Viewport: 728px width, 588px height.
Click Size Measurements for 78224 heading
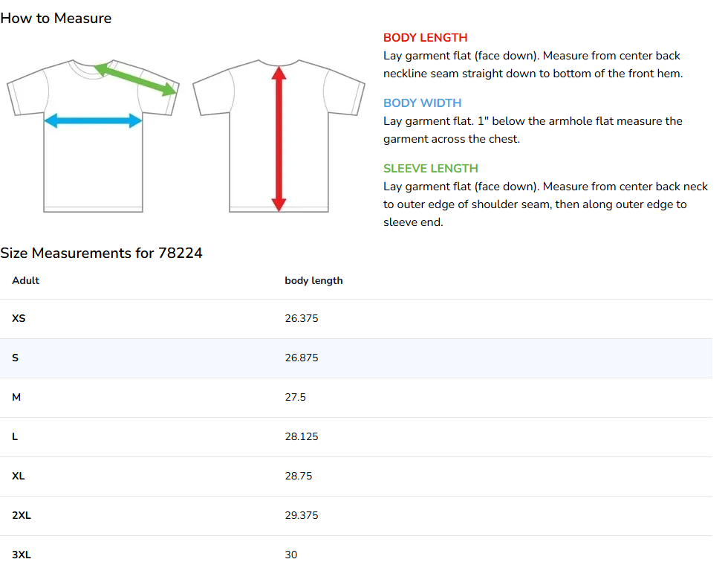(x=101, y=253)
